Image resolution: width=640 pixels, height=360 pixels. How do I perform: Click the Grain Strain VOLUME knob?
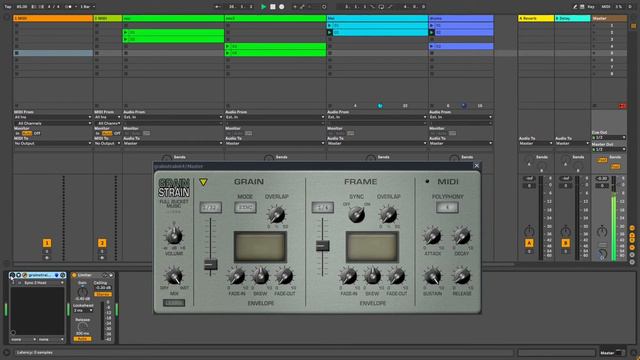point(174,236)
